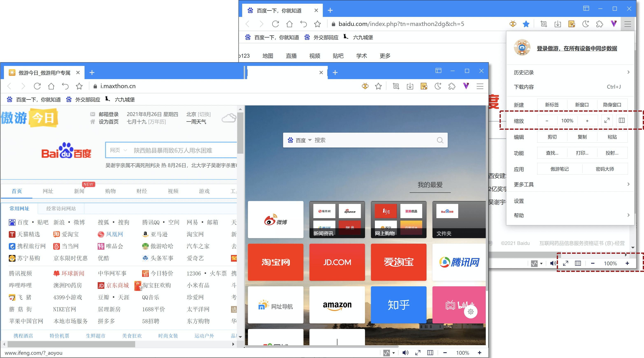This screenshot has height=358, width=644.
Task: Select 下载内容 in the main menu
Action: click(x=570, y=87)
